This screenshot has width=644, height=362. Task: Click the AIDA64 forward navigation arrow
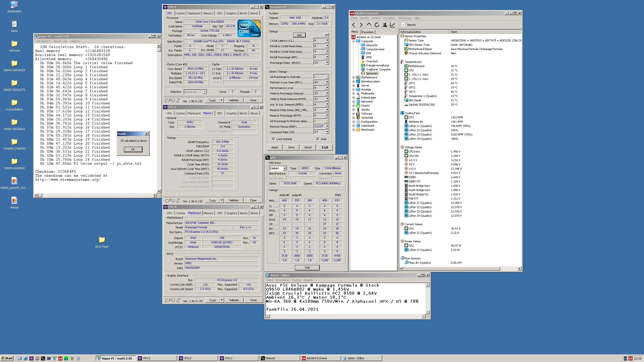361,25
